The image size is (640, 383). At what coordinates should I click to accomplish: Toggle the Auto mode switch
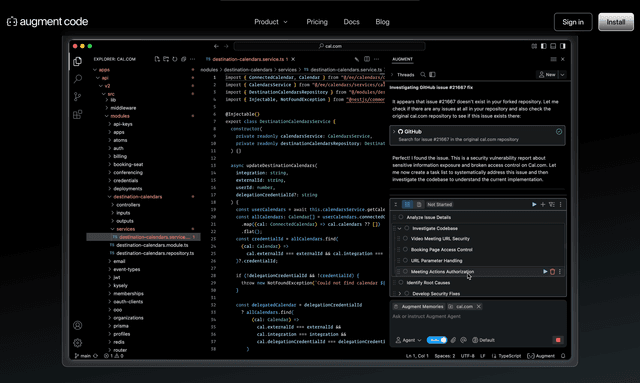pyautogui.click(x=437, y=340)
